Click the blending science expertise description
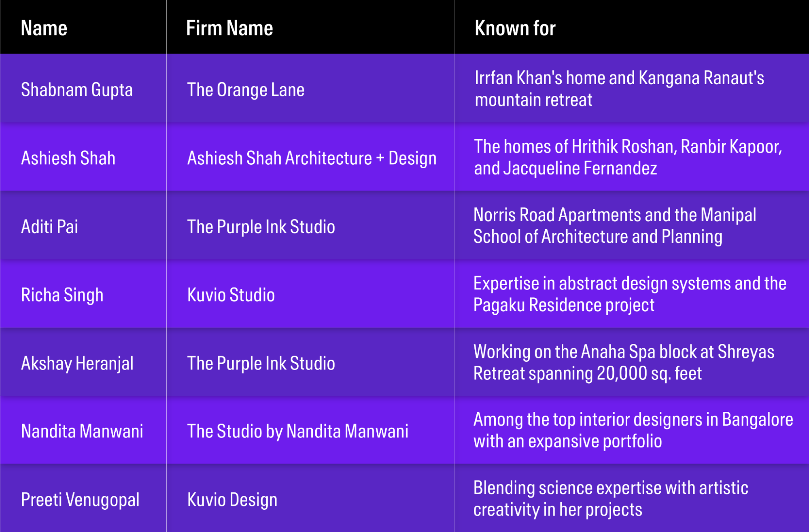This screenshot has height=532, width=809. click(611, 498)
